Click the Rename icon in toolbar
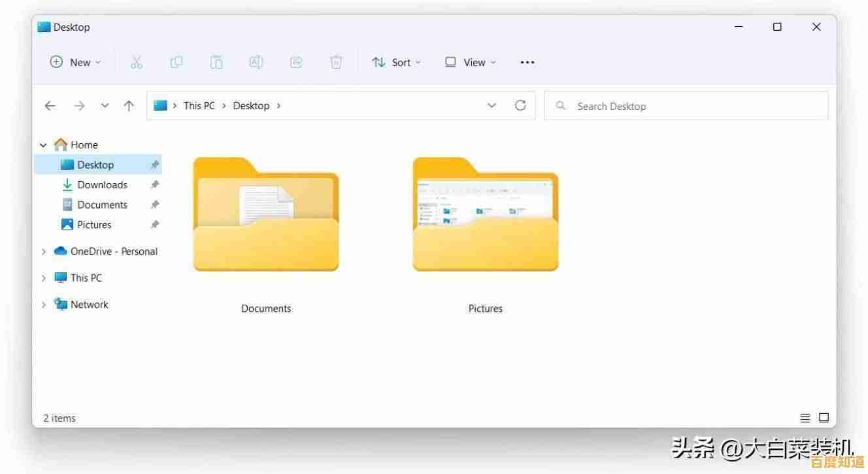 [256, 62]
